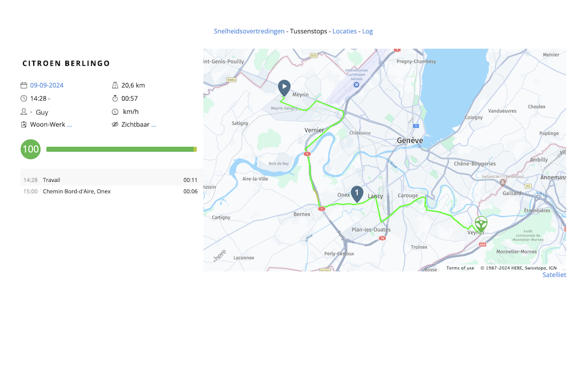Open the Snelheidsovertredingen link

(x=249, y=31)
